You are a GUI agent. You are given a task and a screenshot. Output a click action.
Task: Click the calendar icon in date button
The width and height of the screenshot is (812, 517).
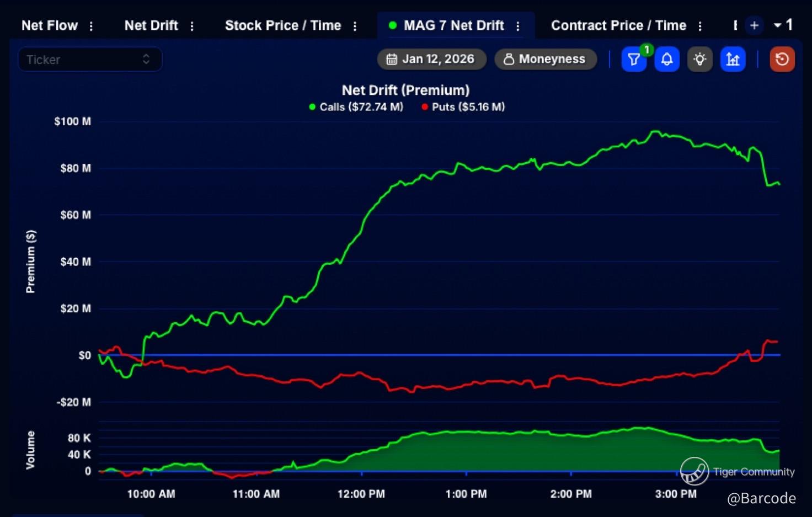[x=392, y=59]
